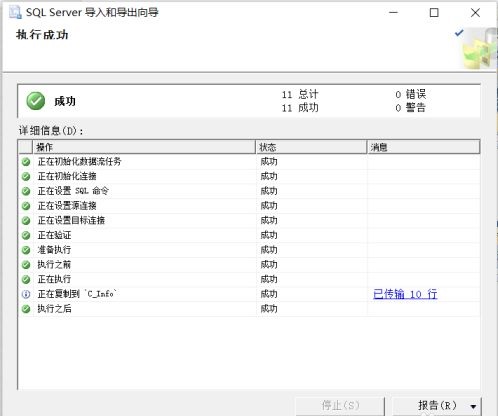Select the 正在执行 operation row
This screenshot has width=498, height=416.
249,279
